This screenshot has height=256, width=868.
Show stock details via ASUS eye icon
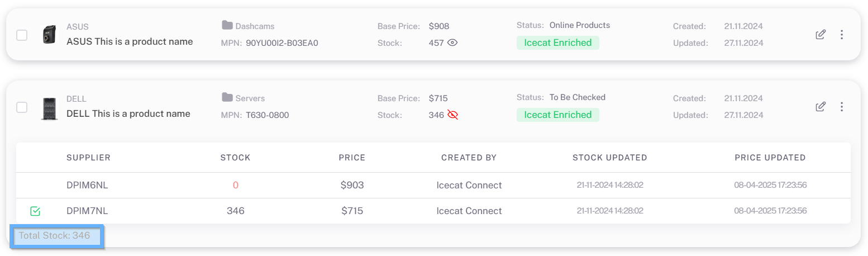(x=452, y=42)
